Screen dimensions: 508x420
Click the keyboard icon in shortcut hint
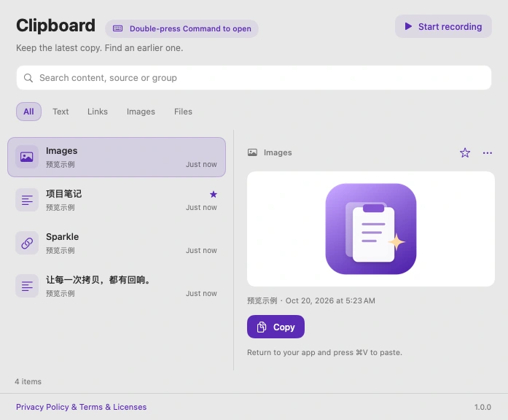tap(117, 28)
